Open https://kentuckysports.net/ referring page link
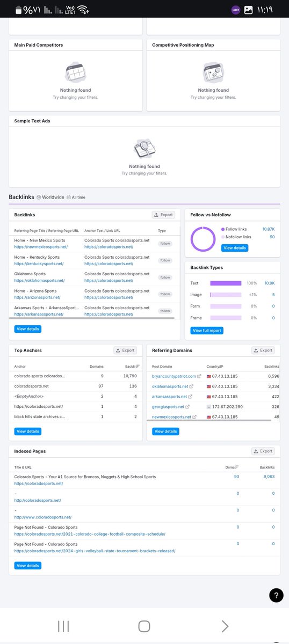289x644 pixels. [39, 264]
